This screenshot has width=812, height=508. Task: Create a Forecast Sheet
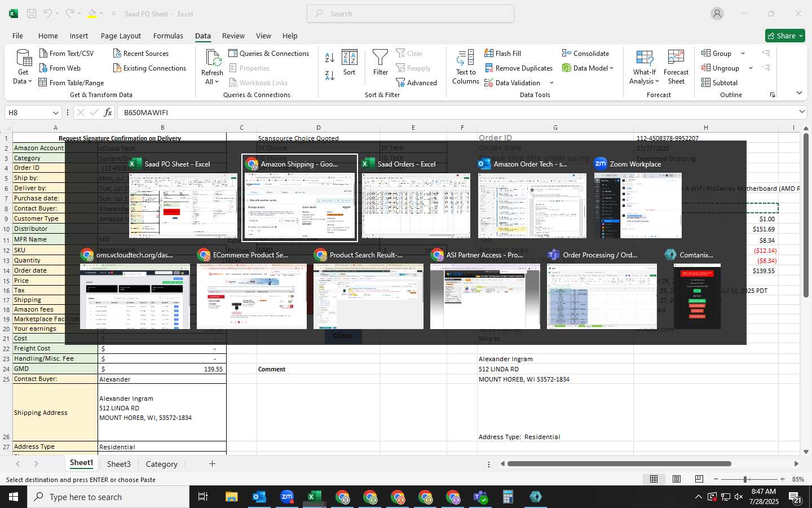[676, 67]
